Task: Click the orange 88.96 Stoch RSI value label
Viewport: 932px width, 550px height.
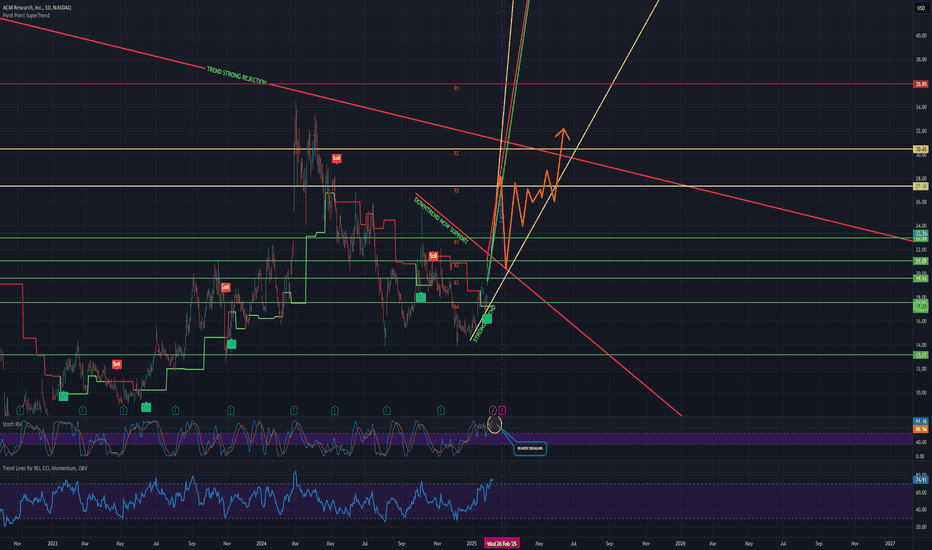Action: click(921, 429)
